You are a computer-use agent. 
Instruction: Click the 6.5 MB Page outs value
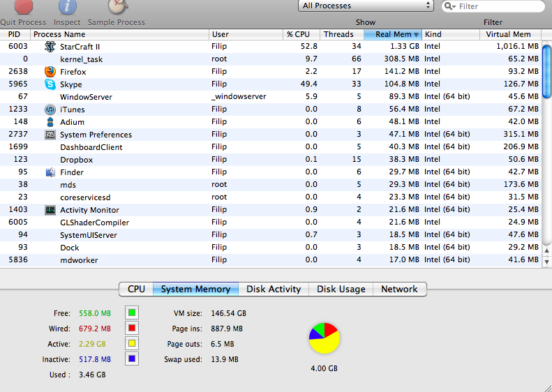tap(223, 344)
